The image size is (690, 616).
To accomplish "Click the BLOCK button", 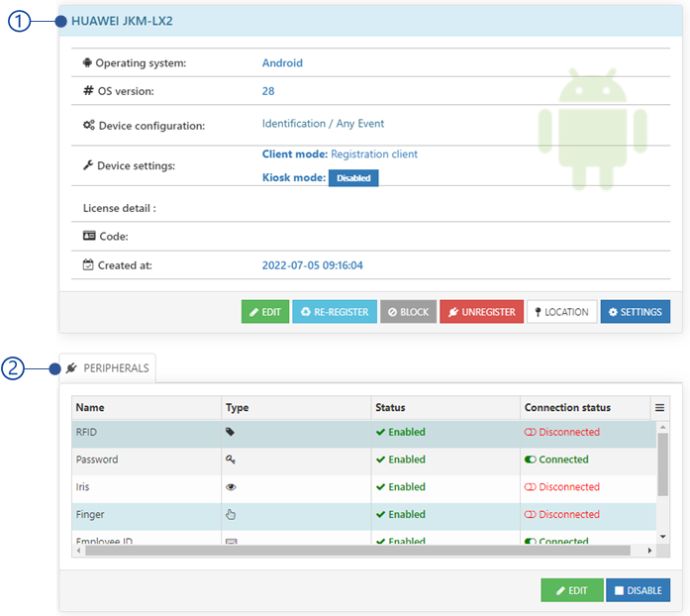I will coord(408,312).
